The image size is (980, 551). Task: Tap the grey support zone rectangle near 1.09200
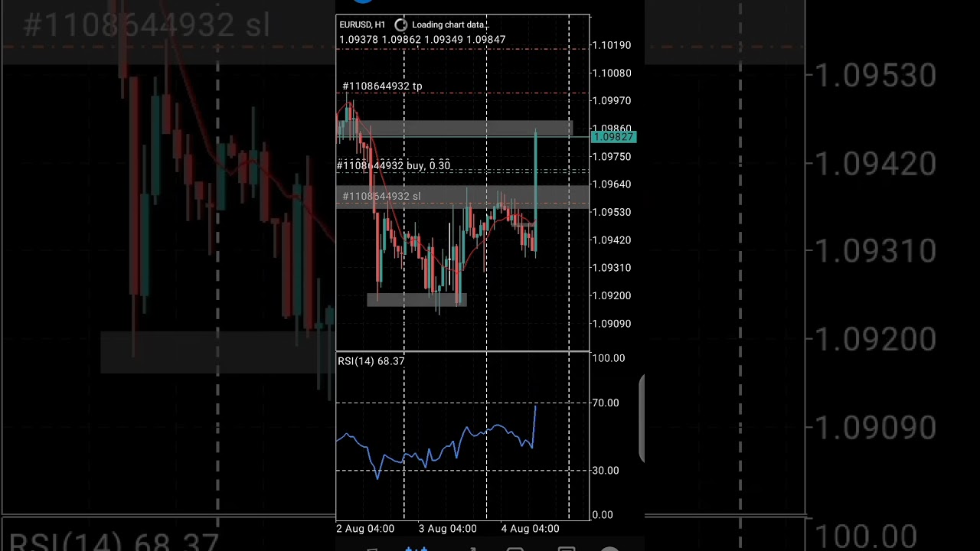416,300
